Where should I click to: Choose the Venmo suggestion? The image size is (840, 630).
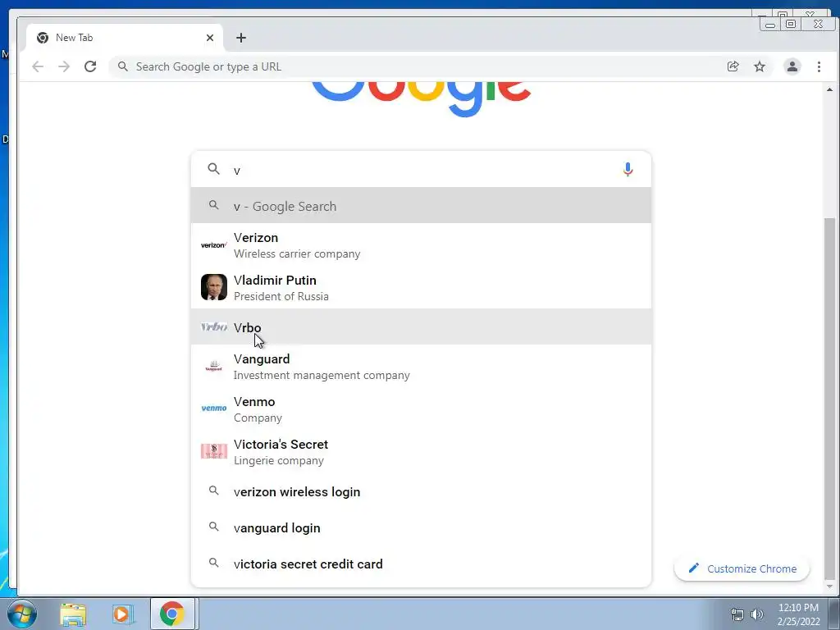[421, 409]
